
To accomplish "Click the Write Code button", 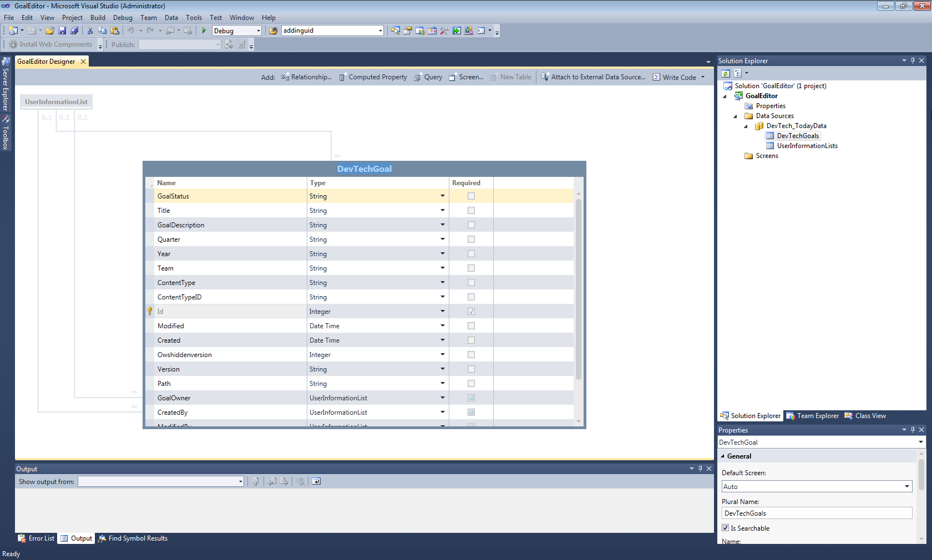I will 675,78.
